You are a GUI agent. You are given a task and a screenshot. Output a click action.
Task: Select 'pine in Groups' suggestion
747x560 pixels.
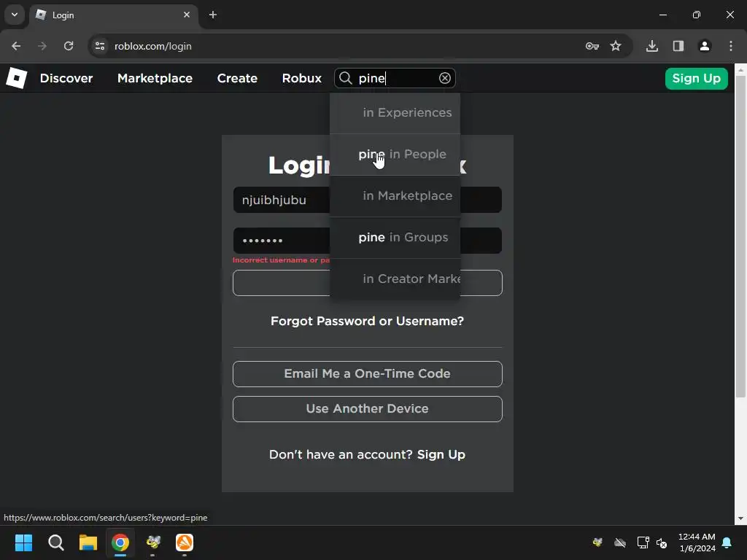[x=395, y=237]
